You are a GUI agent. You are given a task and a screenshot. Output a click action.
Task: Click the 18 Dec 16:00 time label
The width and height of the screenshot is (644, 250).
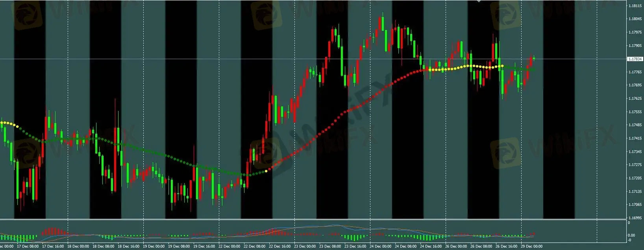(128, 246)
